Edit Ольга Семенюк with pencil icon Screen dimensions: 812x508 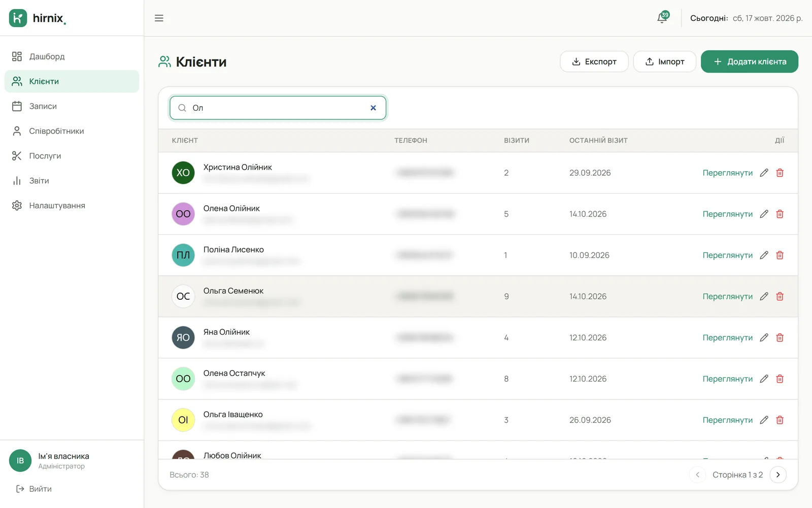tap(764, 296)
